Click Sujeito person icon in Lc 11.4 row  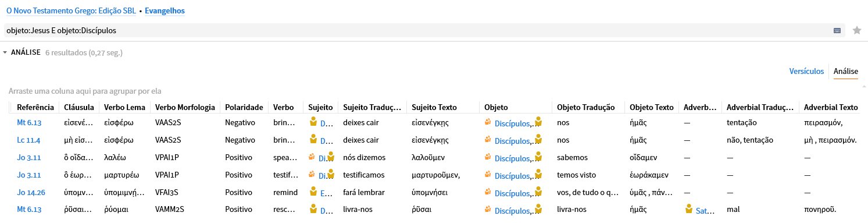point(313,140)
